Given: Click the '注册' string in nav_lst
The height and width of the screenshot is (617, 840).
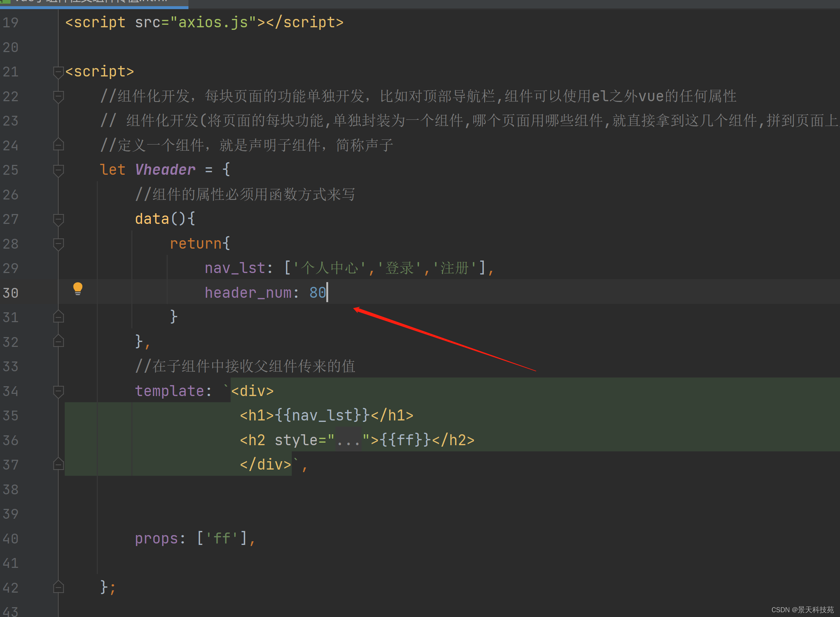Looking at the screenshot, I should (454, 268).
